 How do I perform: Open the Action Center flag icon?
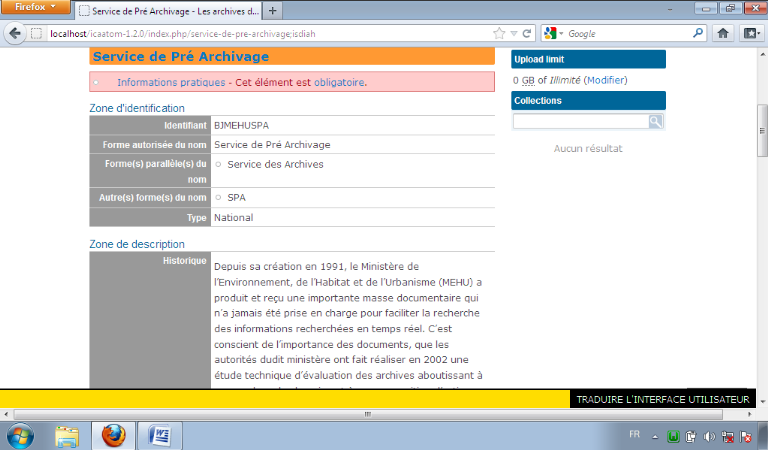[x=746, y=436]
